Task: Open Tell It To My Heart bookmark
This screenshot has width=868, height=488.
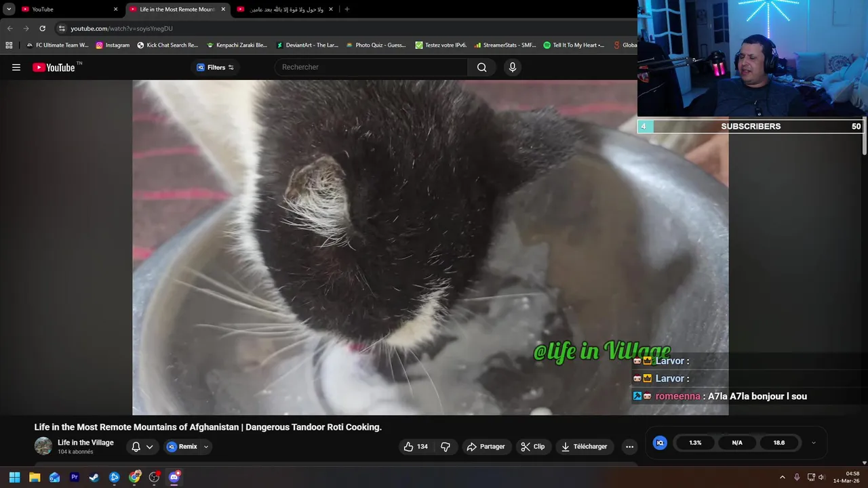Action: (x=574, y=45)
